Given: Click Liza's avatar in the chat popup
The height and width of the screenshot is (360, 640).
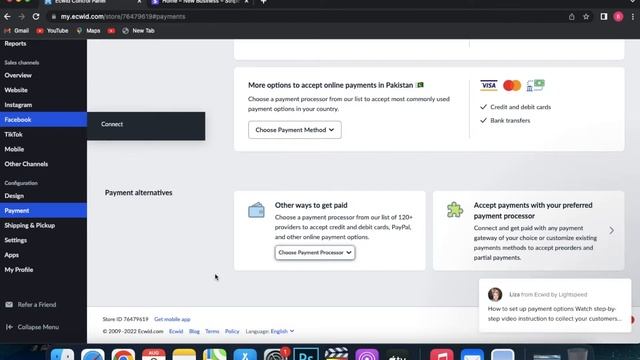Looking at the screenshot, I should click(x=495, y=294).
